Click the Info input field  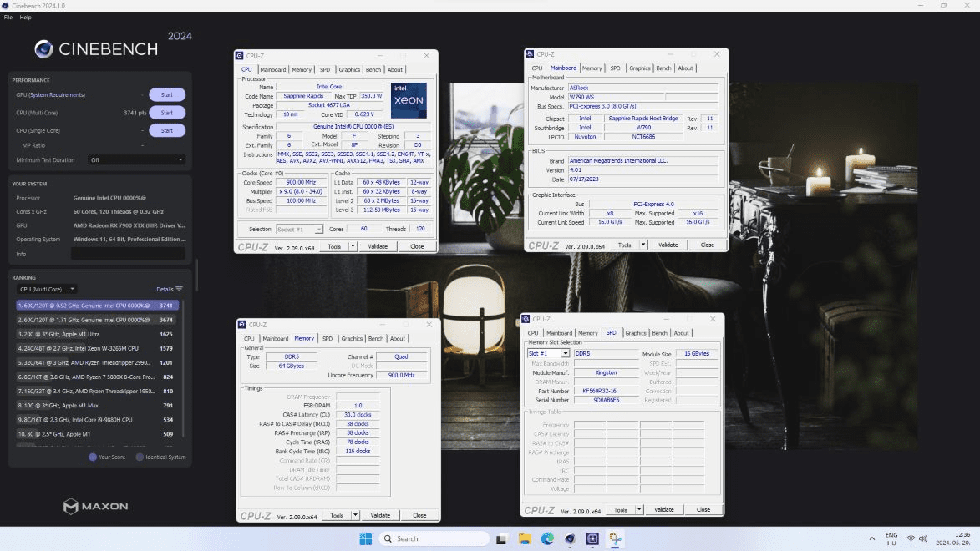point(128,255)
